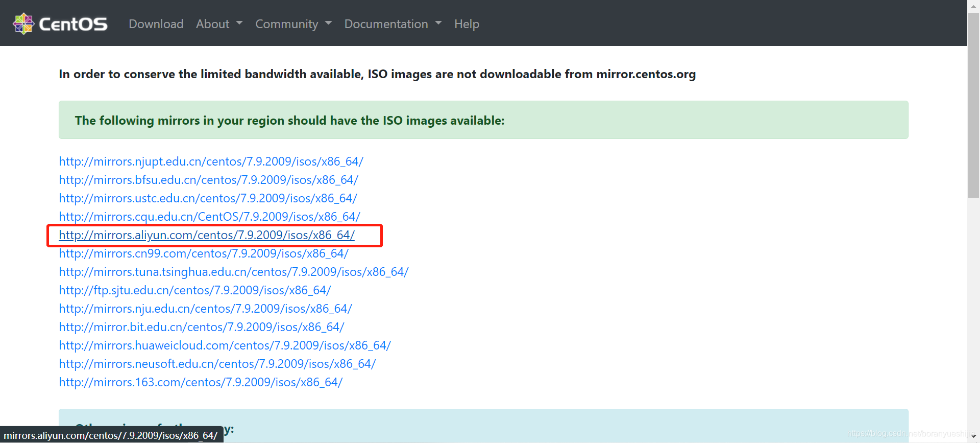The height and width of the screenshot is (443, 980).
Task: Open the mirror.bit.edu.cn mirror link
Action: (202, 327)
